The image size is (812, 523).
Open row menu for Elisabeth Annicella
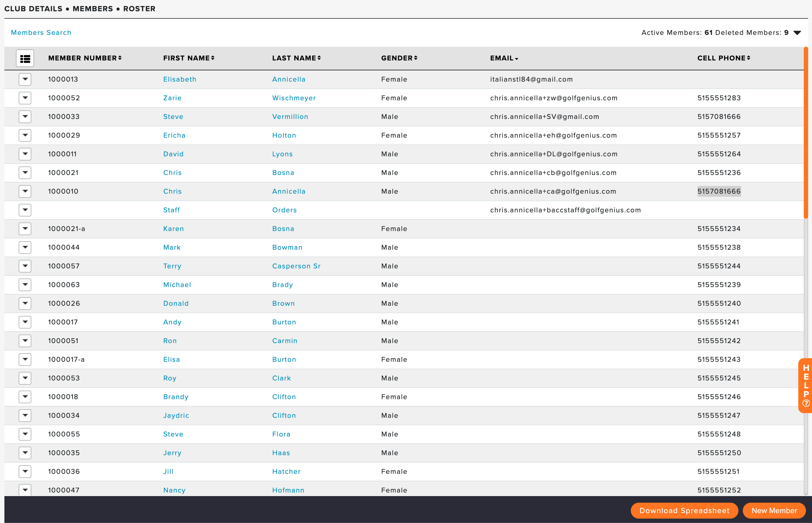(25, 79)
